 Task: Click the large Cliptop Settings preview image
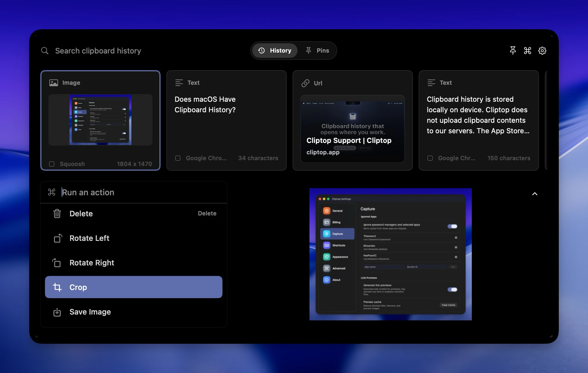(391, 254)
